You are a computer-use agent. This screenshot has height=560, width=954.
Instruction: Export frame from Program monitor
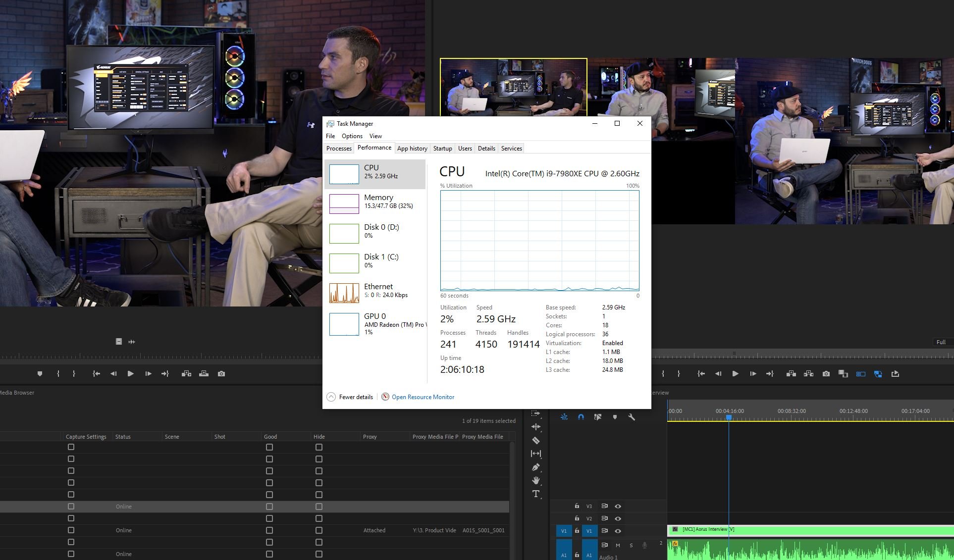point(826,374)
